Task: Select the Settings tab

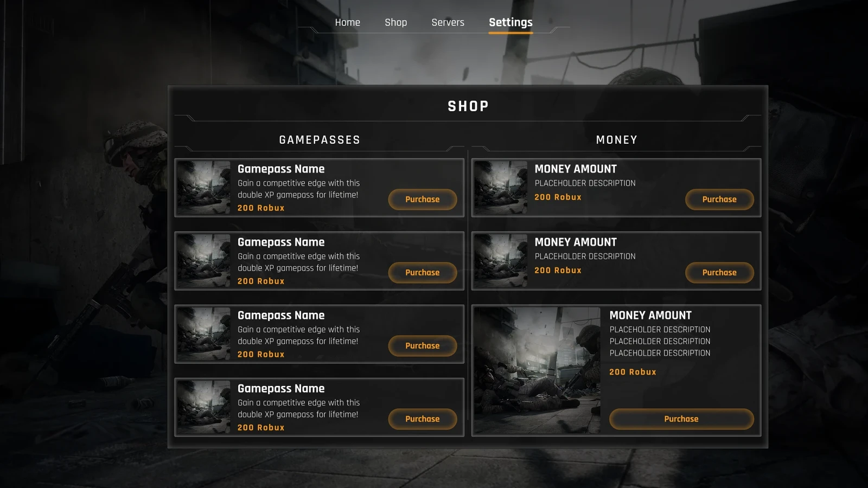Action: tap(510, 22)
